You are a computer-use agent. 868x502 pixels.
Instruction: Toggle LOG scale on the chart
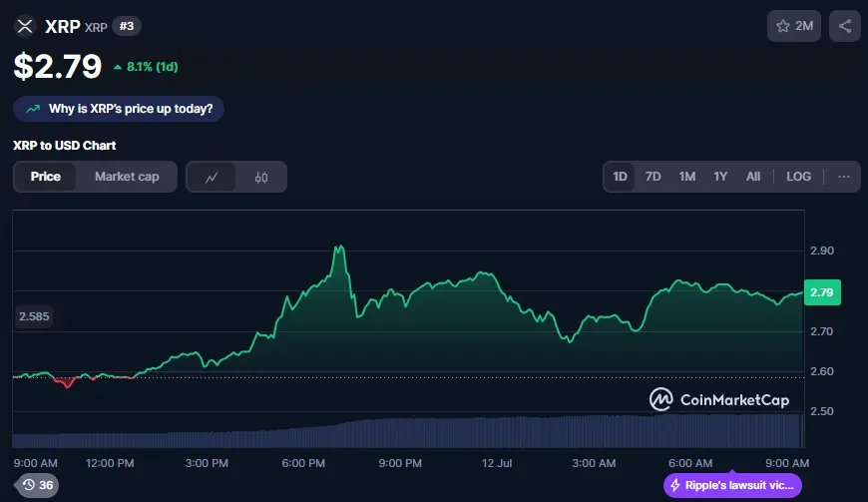pos(799,177)
